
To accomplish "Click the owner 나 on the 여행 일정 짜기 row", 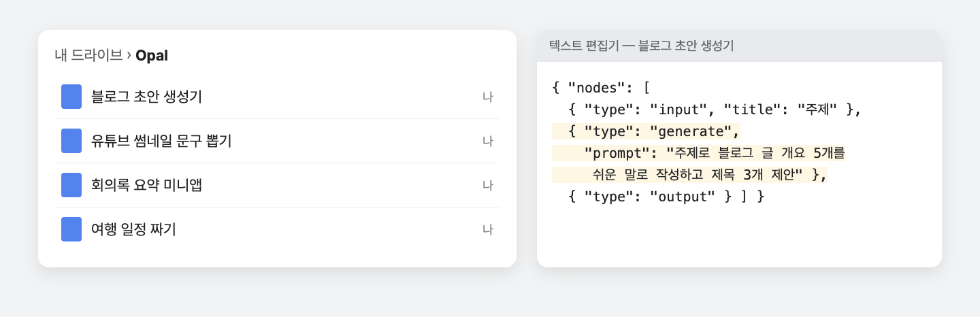I will tap(487, 229).
